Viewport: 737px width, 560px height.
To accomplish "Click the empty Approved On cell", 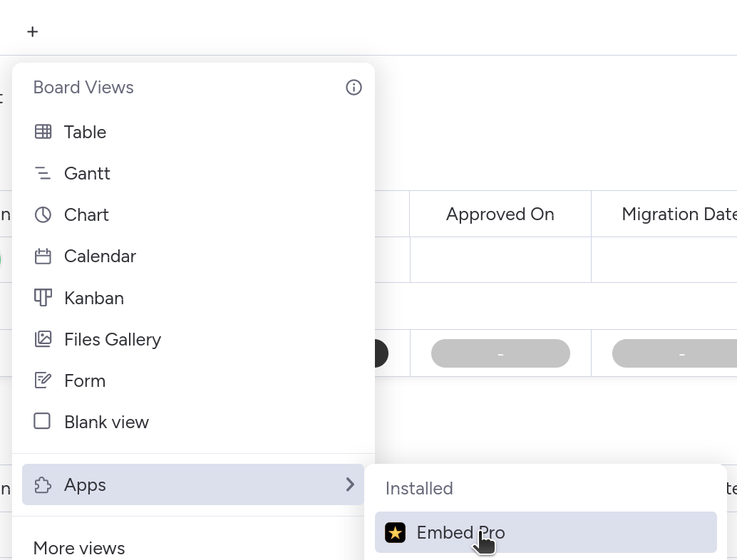I will (x=500, y=259).
